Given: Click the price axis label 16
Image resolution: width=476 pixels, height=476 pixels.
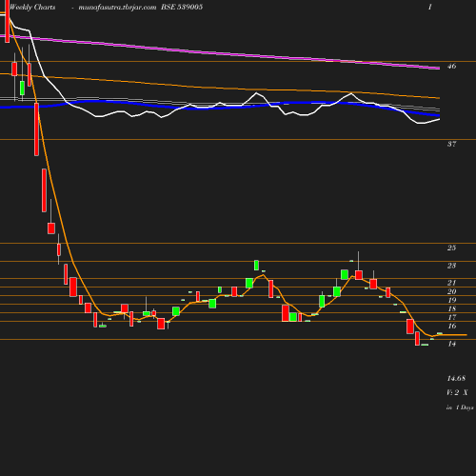Looking at the screenshot, I should coord(451,326).
